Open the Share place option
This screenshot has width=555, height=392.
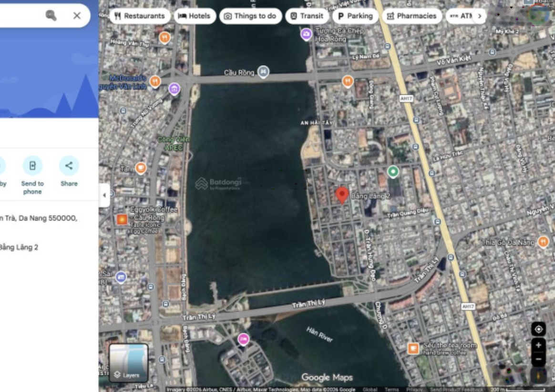[x=69, y=166]
